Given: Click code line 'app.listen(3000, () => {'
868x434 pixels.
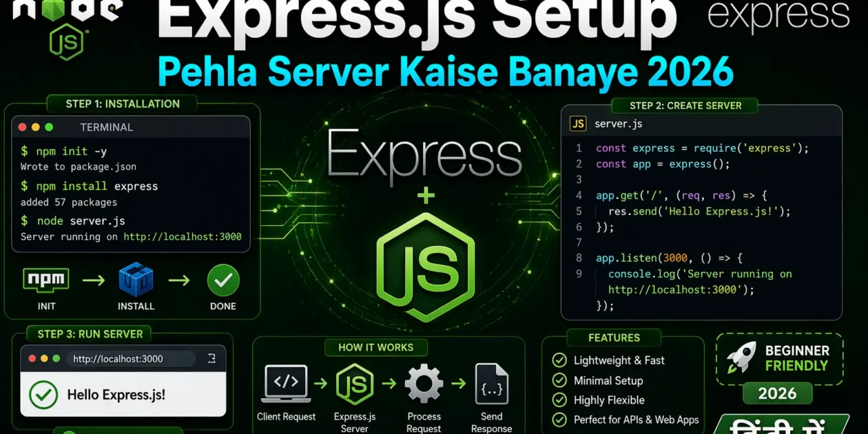Looking at the screenshot, I should coord(669,258).
